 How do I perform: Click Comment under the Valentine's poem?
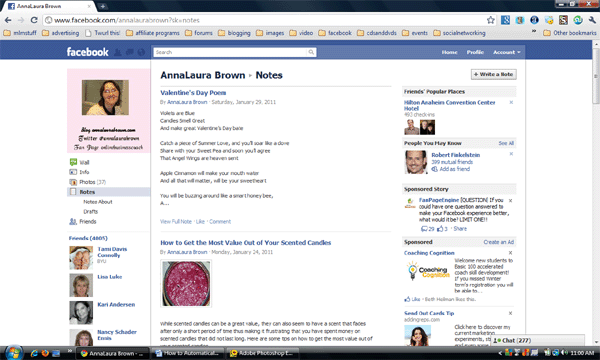[220, 222]
